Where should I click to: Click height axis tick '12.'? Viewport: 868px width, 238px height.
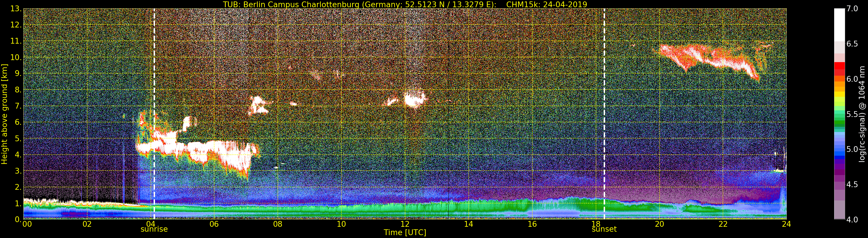click(x=16, y=25)
